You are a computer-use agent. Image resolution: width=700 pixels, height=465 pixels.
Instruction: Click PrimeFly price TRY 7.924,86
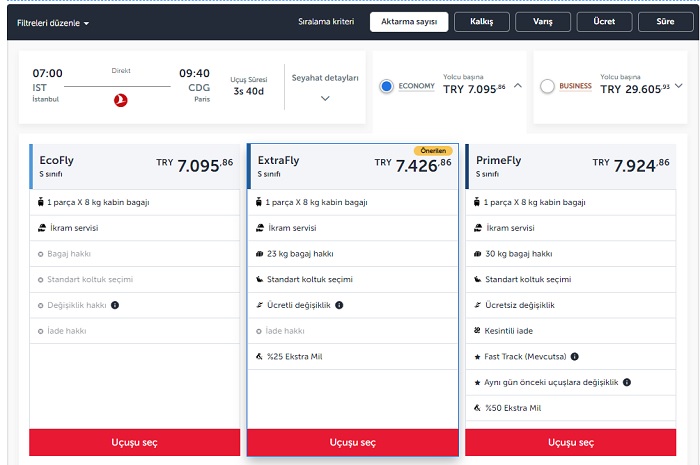click(x=631, y=166)
